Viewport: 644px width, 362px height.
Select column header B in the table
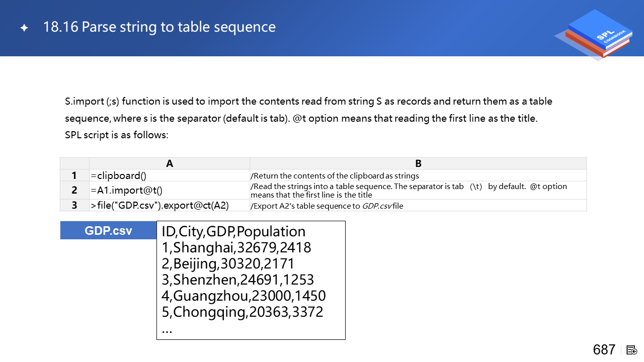pyautogui.click(x=418, y=163)
